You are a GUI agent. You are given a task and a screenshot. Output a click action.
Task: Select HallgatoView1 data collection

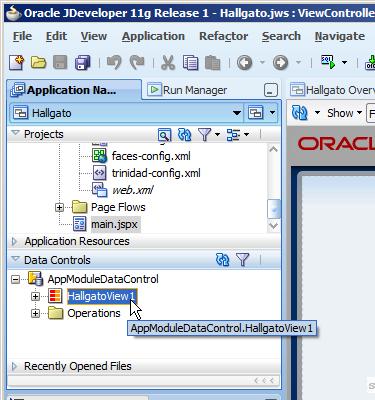[101, 296]
